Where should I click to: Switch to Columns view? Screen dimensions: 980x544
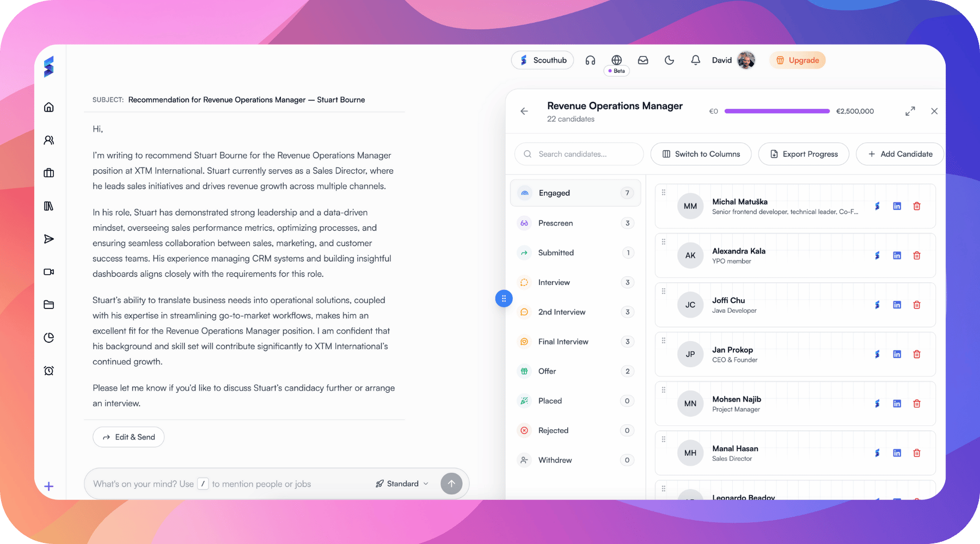click(701, 154)
